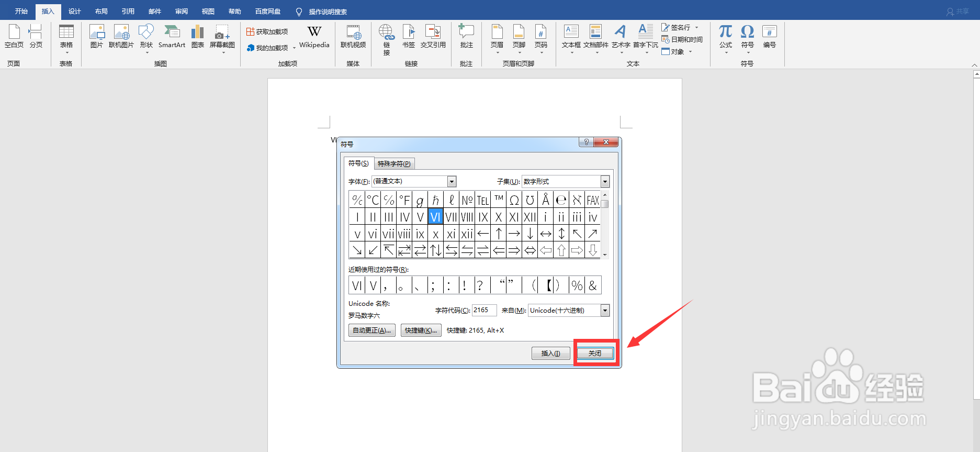Insert a picture (图片)
Viewport: 980px width, 452px height.
[97, 37]
